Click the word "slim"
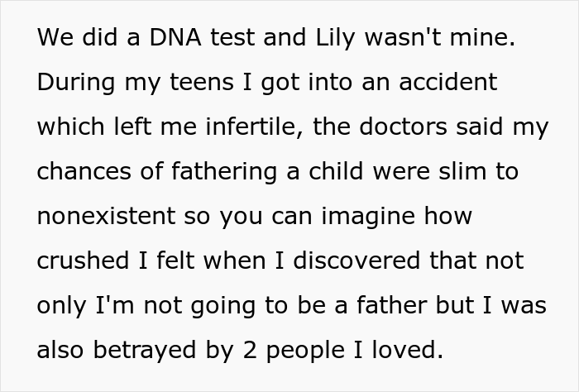579x392 pixels. coord(463,172)
